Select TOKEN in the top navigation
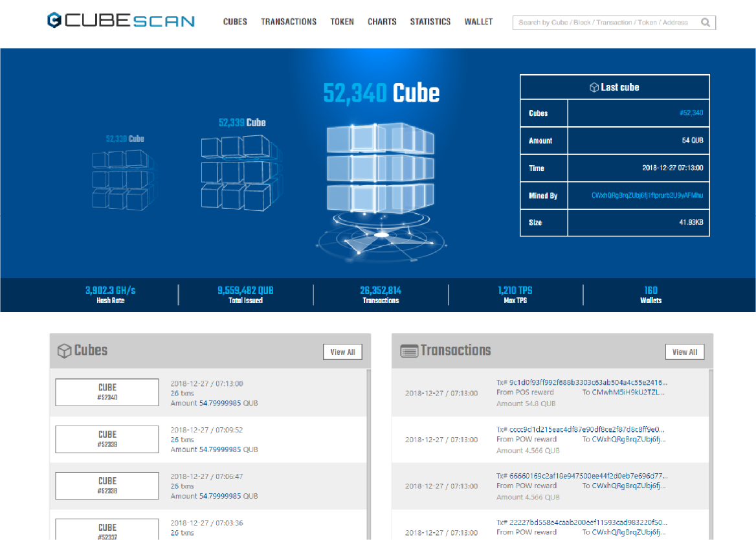Screen dimensions: 756x540 click(x=342, y=21)
